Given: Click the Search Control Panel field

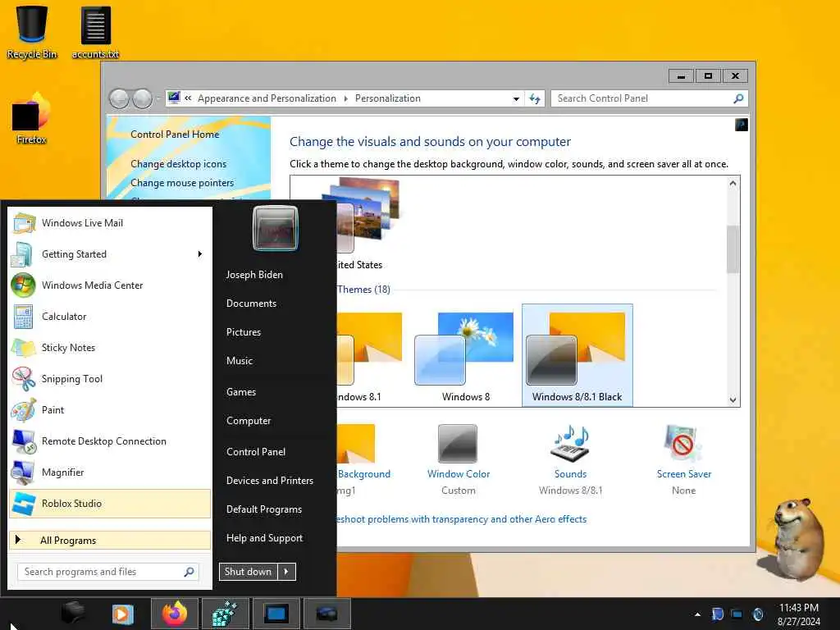Looking at the screenshot, I should pyautogui.click(x=641, y=98).
